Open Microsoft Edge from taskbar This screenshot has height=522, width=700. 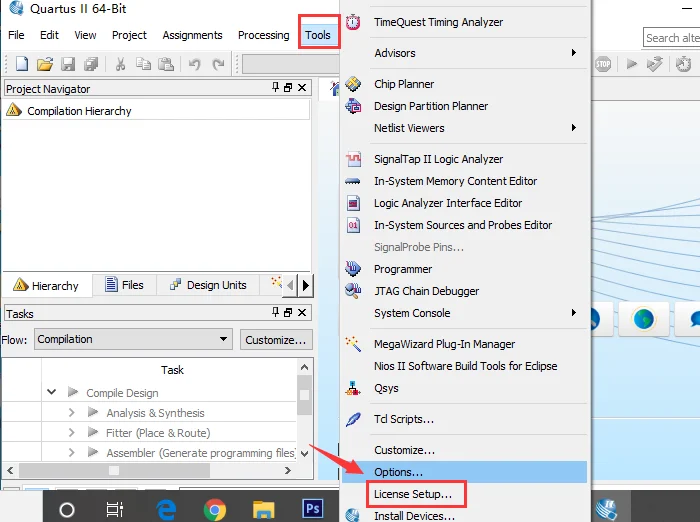pos(166,509)
